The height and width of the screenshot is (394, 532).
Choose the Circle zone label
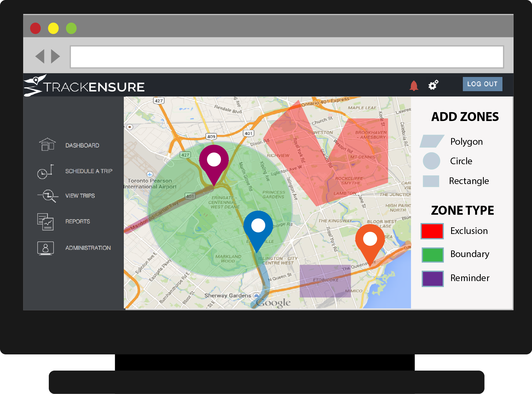[461, 161]
